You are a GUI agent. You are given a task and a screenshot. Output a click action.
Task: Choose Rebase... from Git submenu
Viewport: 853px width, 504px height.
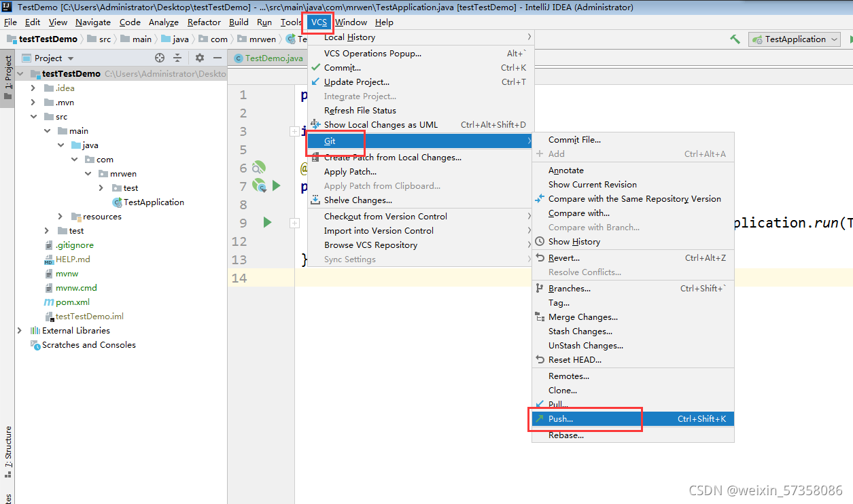click(x=632, y=435)
